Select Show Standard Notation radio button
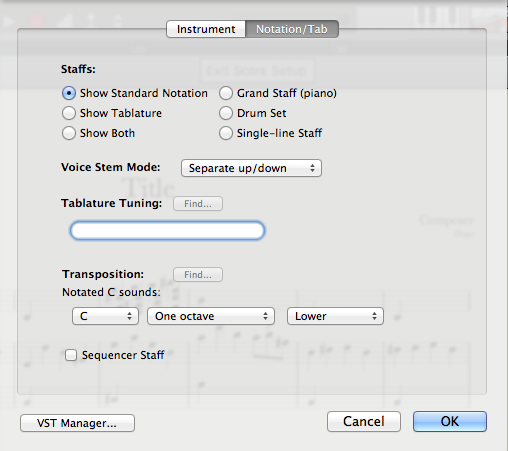This screenshot has width=508, height=451. (69, 93)
